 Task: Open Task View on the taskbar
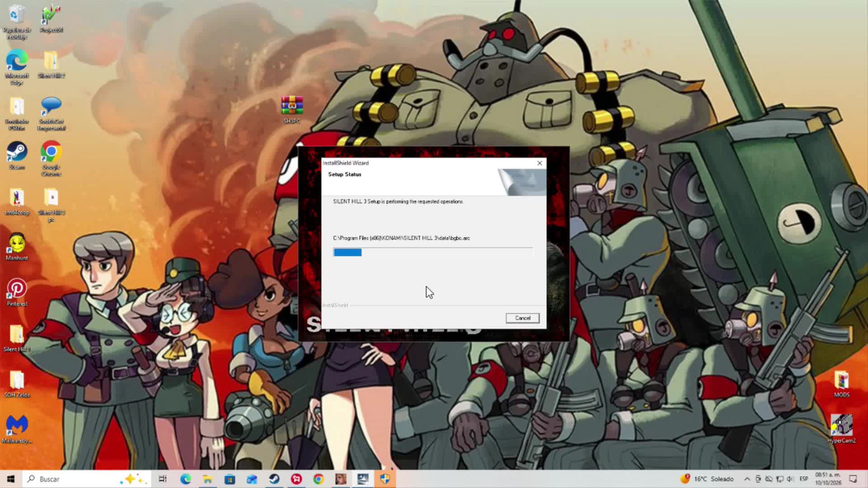pyautogui.click(x=163, y=479)
